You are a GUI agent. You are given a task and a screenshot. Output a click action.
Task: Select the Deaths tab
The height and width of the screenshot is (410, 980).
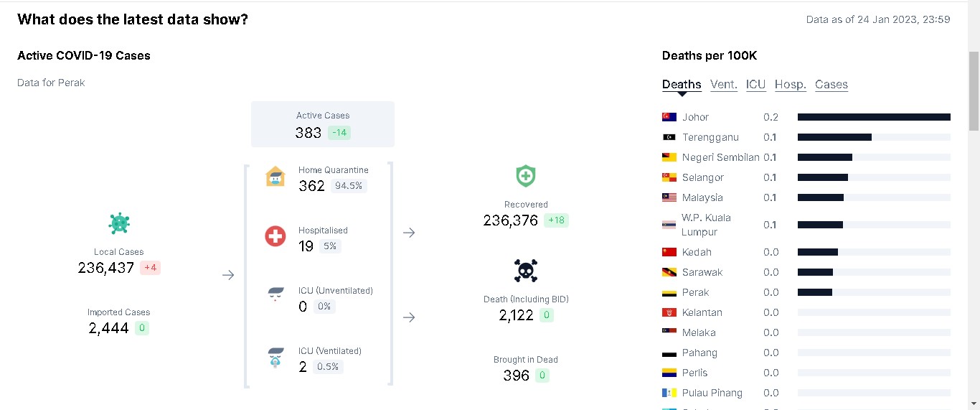coord(682,84)
